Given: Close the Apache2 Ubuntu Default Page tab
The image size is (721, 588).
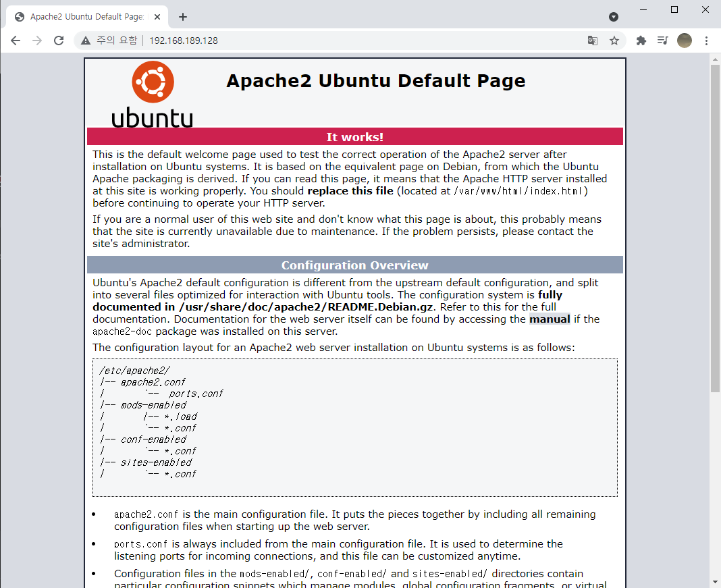Looking at the screenshot, I should pyautogui.click(x=157, y=17).
